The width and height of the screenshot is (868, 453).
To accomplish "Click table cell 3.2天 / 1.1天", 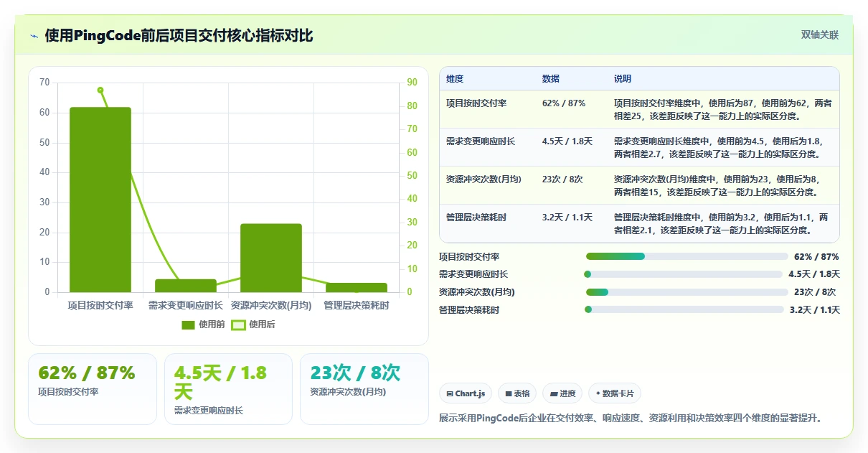I will click(567, 218).
